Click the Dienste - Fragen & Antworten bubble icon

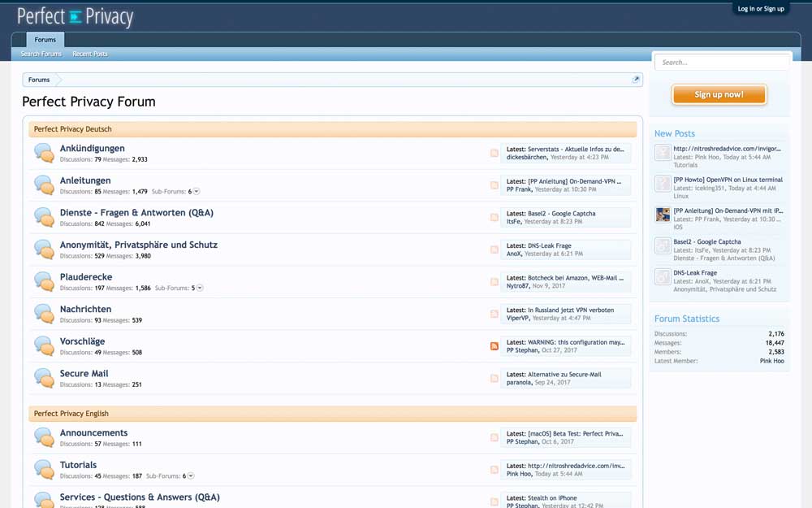[44, 217]
